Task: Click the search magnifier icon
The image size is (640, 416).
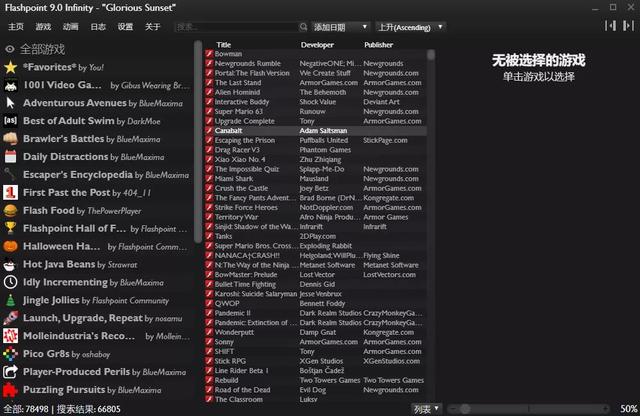Action: point(303,27)
